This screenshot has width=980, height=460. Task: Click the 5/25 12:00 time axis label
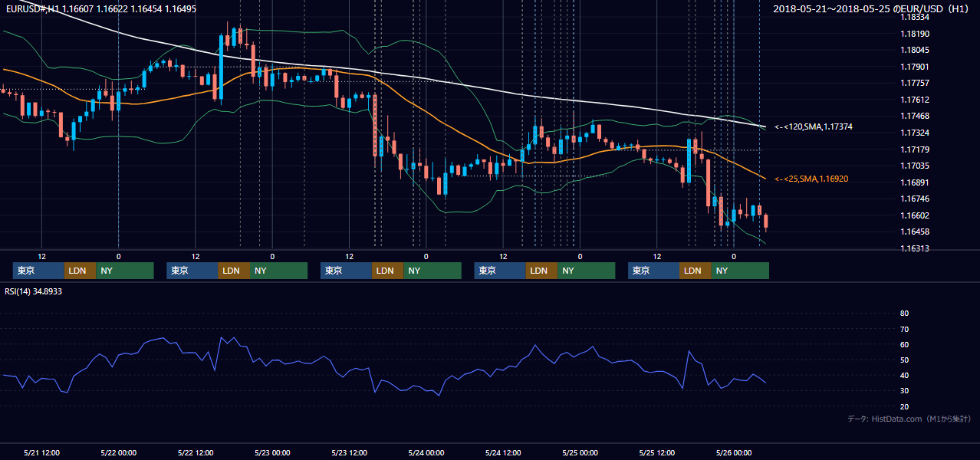click(x=657, y=452)
